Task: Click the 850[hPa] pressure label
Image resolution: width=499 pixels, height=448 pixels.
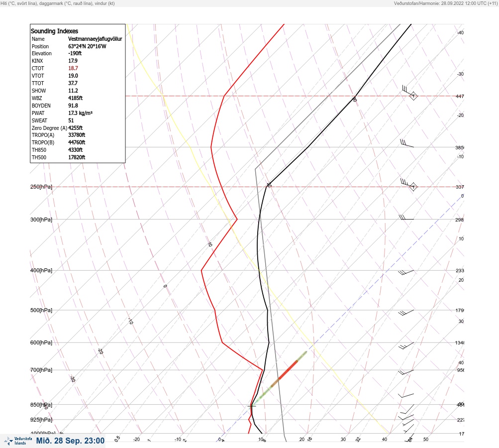Action: [x=41, y=405]
